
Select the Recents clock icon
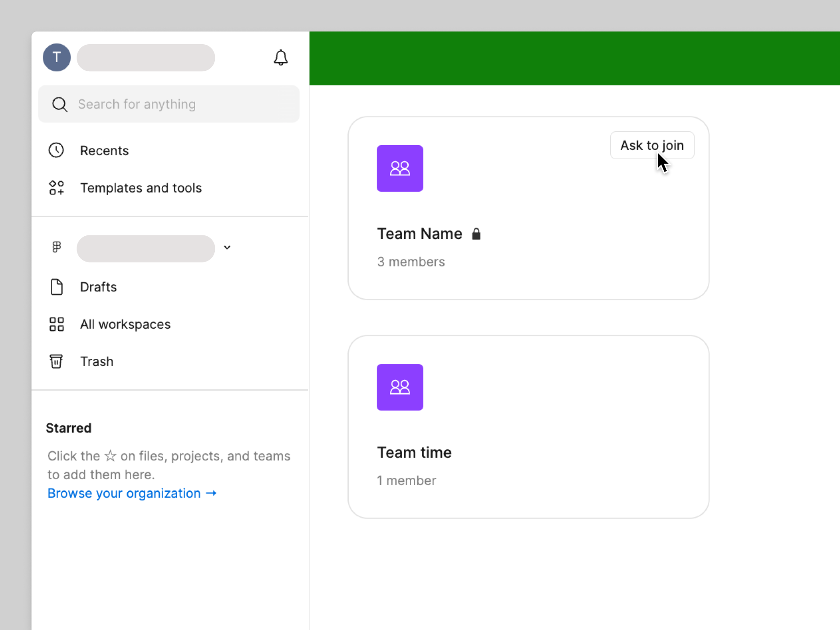pos(56,150)
